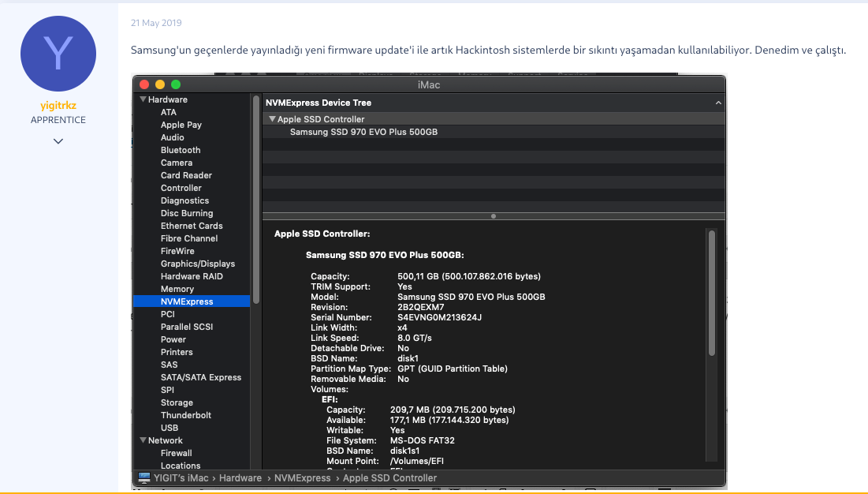The image size is (868, 494).
Task: Click the 21 May 2019 post date
Action: click(x=156, y=24)
